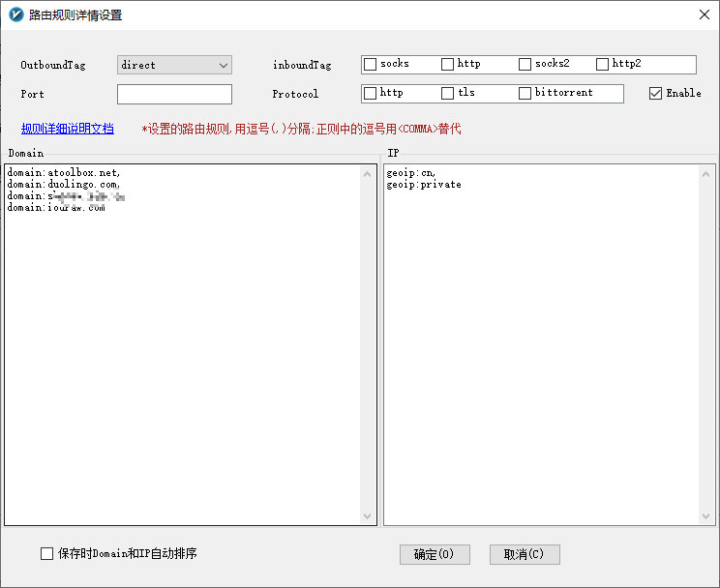Click the geoip:private line in IP box
720x588 pixels.
point(423,185)
